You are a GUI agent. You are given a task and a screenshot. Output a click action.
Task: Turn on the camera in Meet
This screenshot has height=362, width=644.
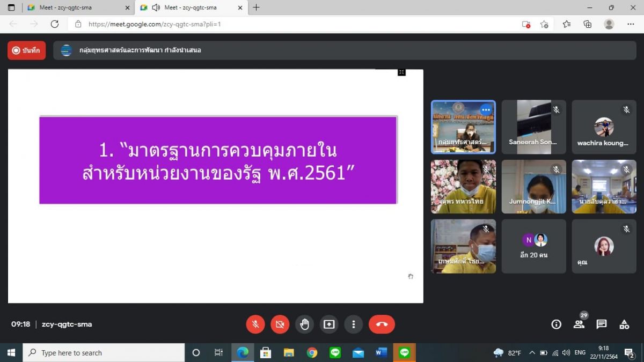point(280,324)
